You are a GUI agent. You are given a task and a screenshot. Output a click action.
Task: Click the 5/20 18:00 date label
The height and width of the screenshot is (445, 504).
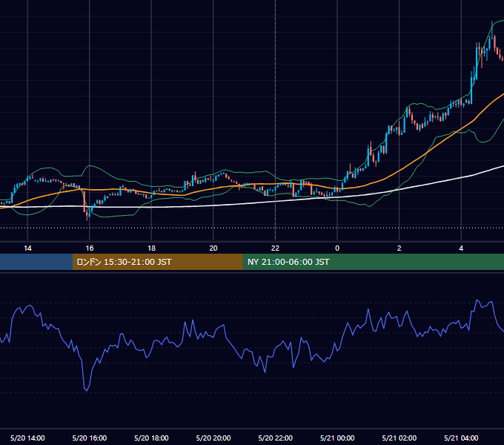[151, 438]
